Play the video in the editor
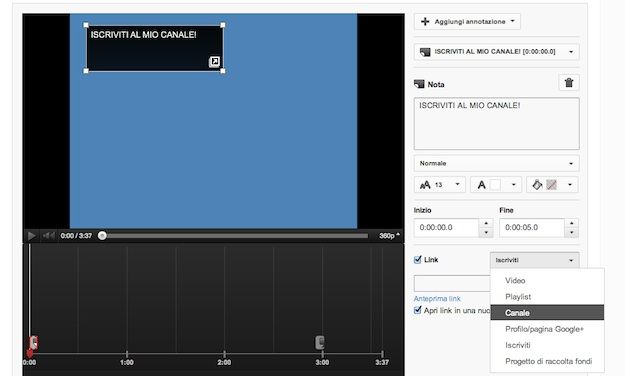Screen dimensions: 625x376 click(31, 236)
